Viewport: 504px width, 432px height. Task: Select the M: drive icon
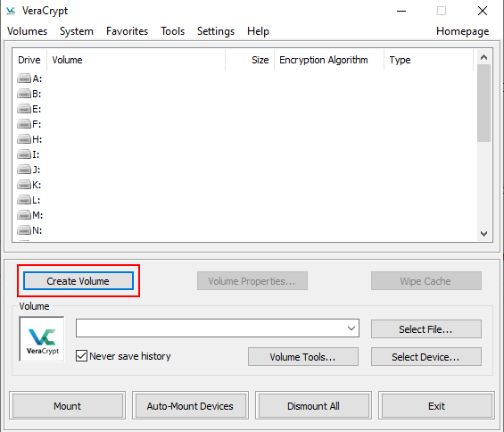coord(24,215)
